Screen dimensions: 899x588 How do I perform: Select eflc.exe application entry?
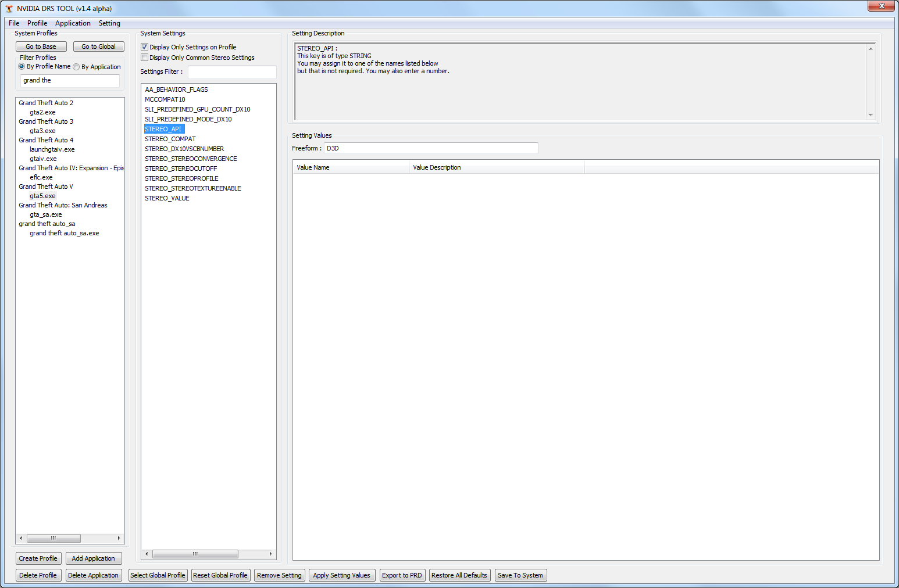(x=41, y=177)
